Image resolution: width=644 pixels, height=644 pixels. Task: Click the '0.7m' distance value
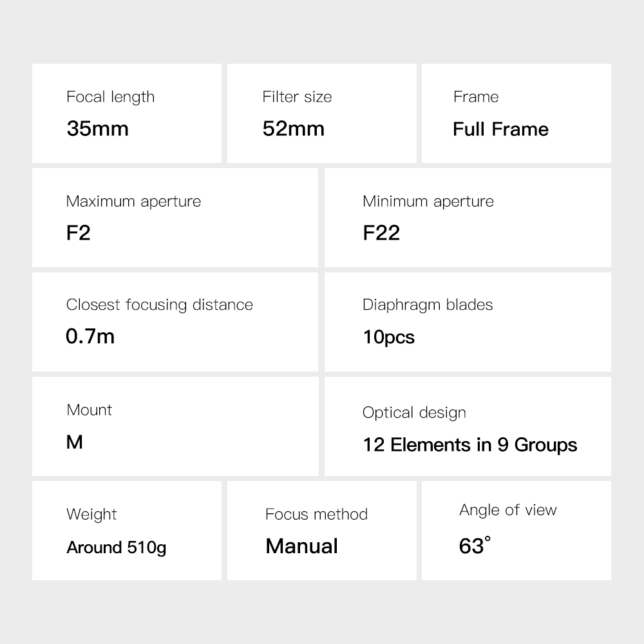(x=90, y=336)
